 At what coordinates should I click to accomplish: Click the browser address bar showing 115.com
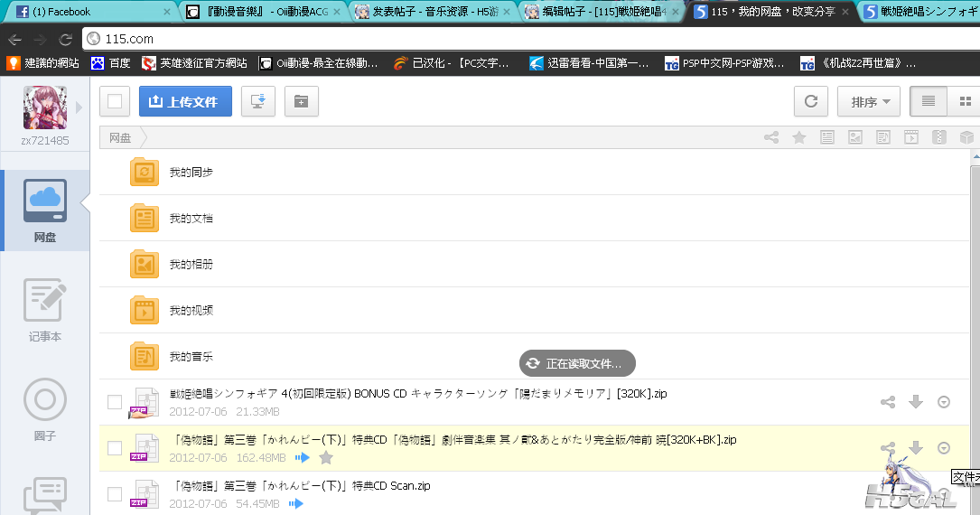[x=452, y=39]
